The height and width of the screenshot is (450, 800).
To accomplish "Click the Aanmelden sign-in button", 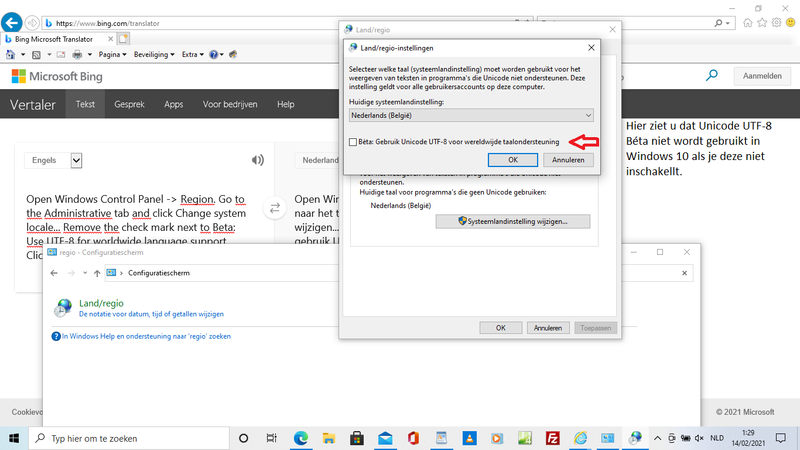I will (764, 76).
